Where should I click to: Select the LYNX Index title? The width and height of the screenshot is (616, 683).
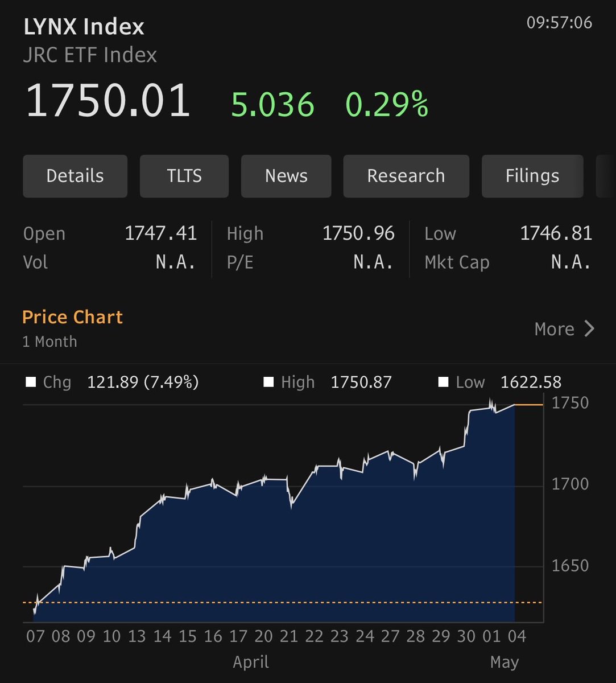[84, 27]
